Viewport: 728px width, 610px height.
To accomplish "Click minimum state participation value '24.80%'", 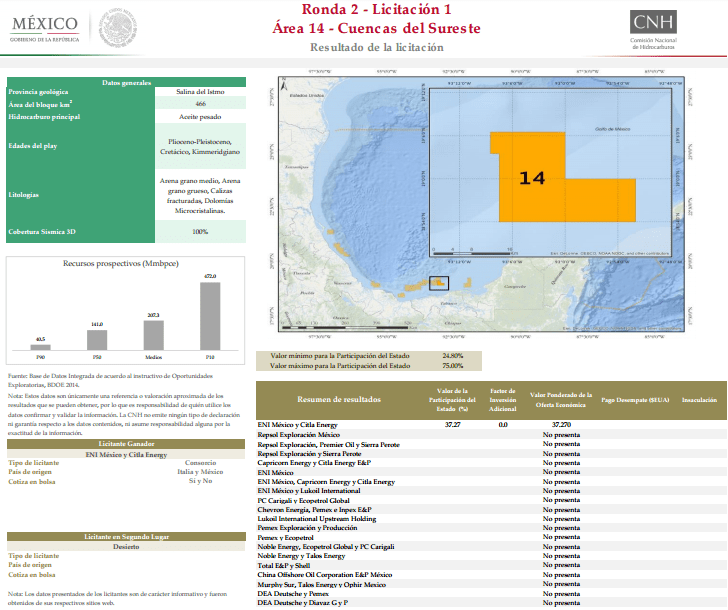I will (453, 356).
